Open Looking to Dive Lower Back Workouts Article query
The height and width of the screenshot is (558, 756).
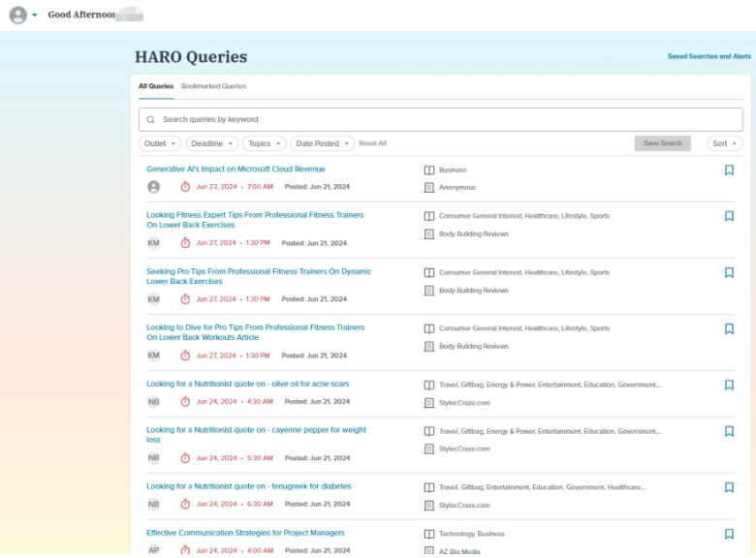256,332
